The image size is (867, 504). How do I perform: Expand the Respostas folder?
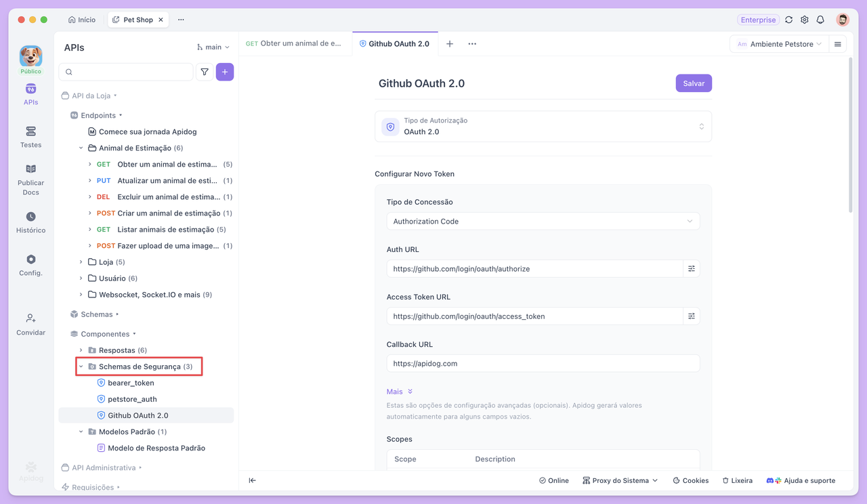[x=81, y=350]
